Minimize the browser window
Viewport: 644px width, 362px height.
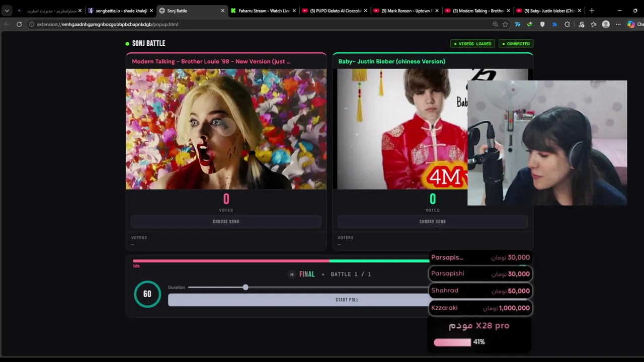tap(619, 11)
